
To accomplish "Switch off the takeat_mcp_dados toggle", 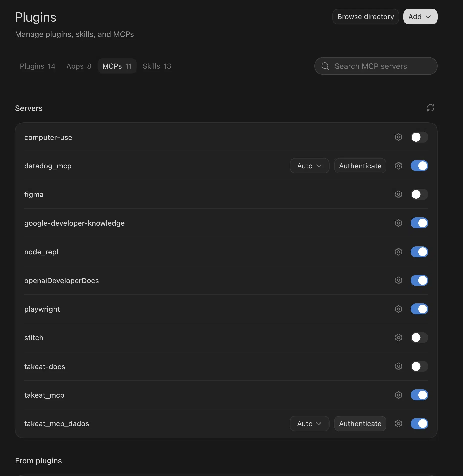I will tap(419, 423).
